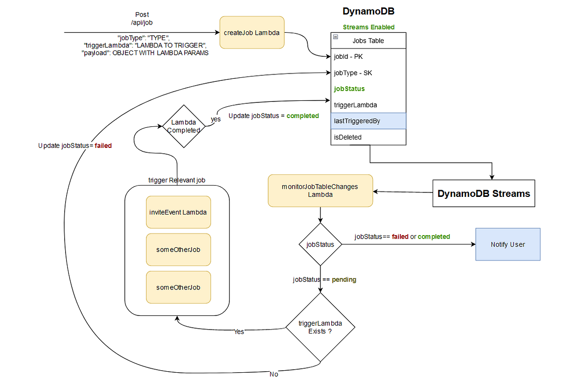Image resolution: width=588 pixels, height=383 pixels.
Task: Click the Notify User box
Action: coord(508,244)
